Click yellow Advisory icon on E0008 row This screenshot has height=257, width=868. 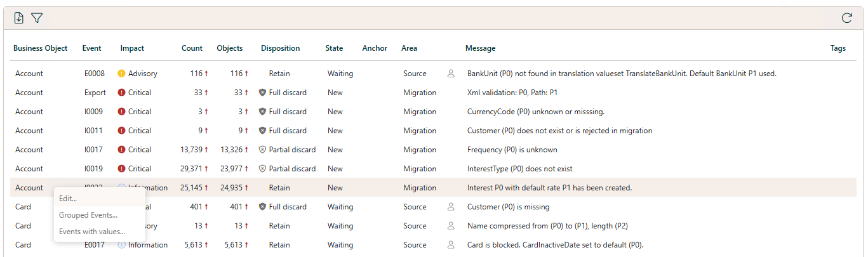tap(122, 74)
